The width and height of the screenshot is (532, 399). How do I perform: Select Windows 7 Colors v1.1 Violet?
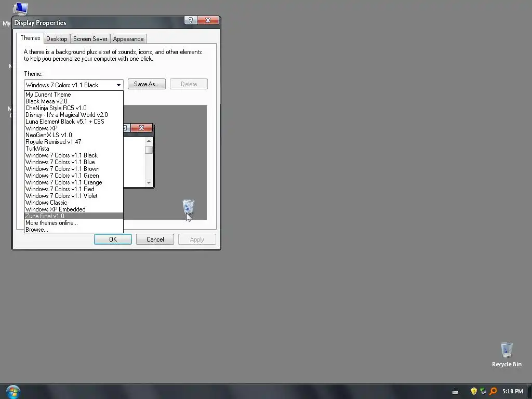[x=74, y=196]
